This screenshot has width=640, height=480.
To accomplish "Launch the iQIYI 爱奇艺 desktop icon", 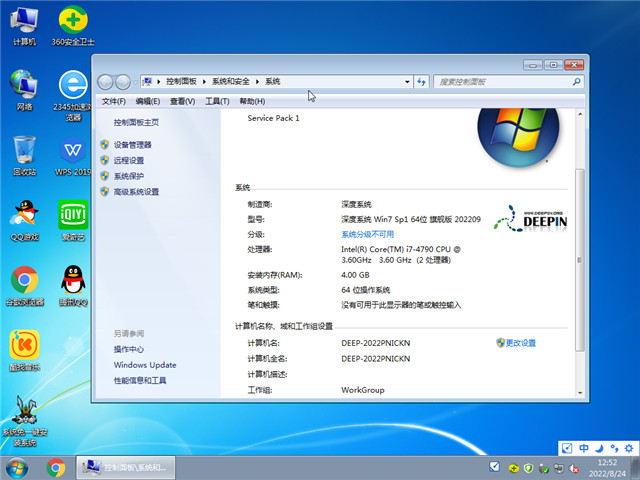I will pyautogui.click(x=73, y=220).
